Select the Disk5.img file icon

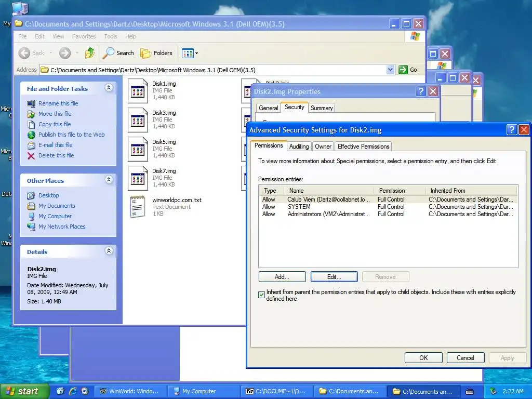(138, 149)
